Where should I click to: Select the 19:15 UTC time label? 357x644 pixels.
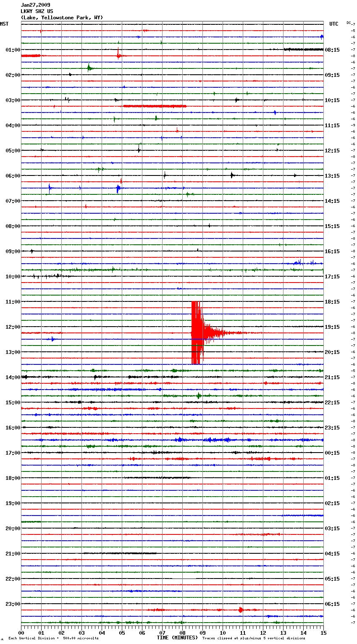point(332,327)
